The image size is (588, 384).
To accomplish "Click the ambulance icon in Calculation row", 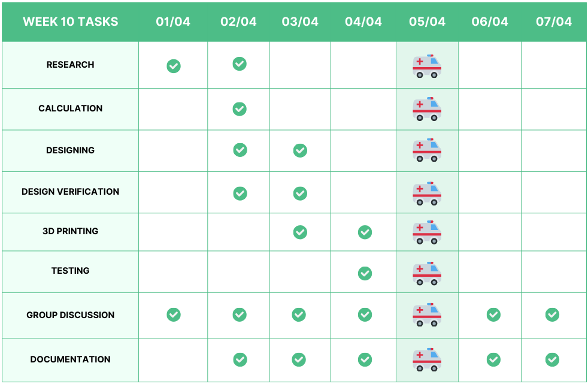I will [427, 109].
